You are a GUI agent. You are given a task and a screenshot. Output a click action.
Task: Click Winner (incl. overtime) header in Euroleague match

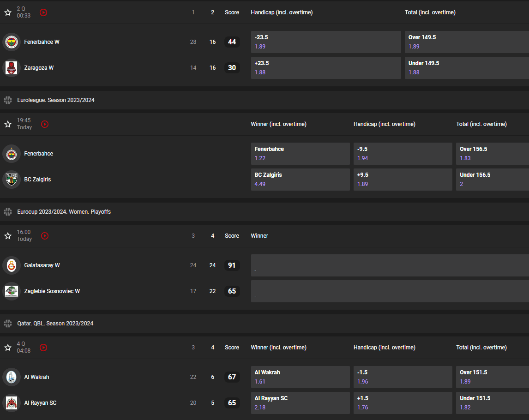coord(279,124)
